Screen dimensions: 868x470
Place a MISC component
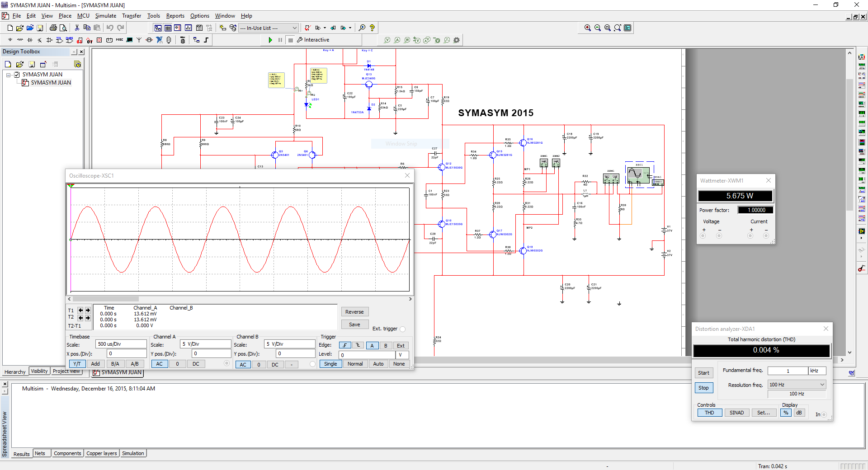[x=119, y=40]
